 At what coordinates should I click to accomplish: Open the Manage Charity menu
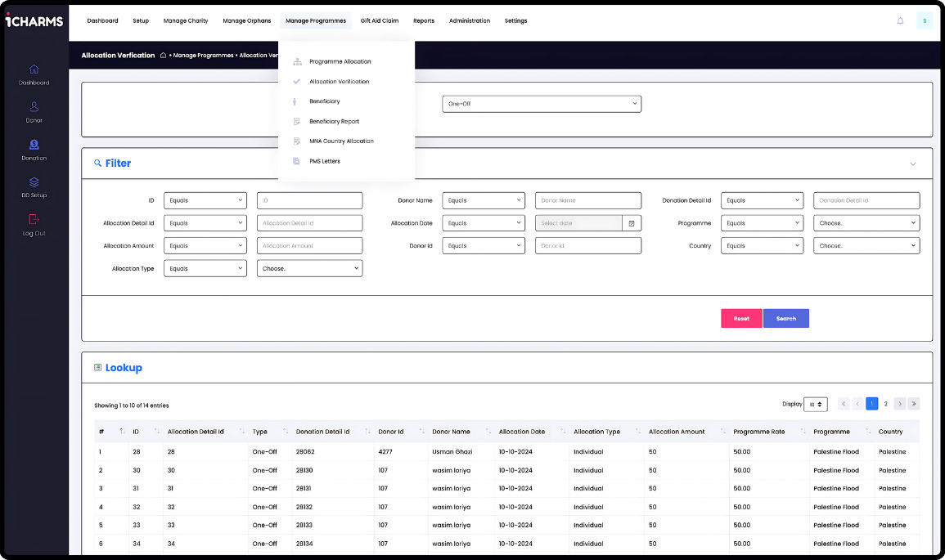(186, 20)
